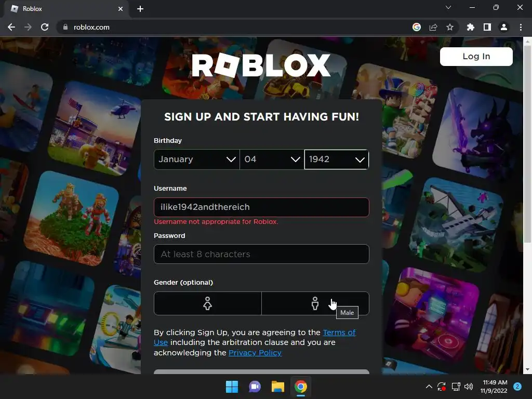Image resolution: width=532 pixels, height=399 pixels.
Task: Open the Windows Start menu
Action: (x=232, y=387)
